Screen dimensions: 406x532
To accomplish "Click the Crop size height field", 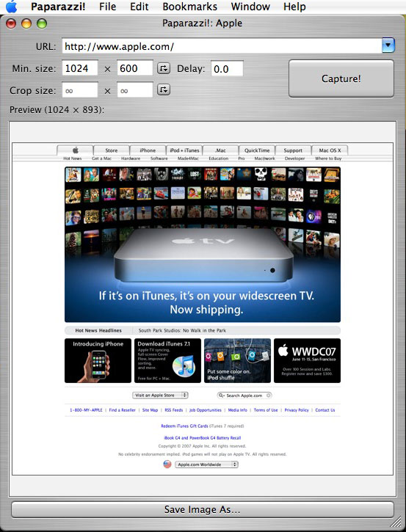I will 135,90.
